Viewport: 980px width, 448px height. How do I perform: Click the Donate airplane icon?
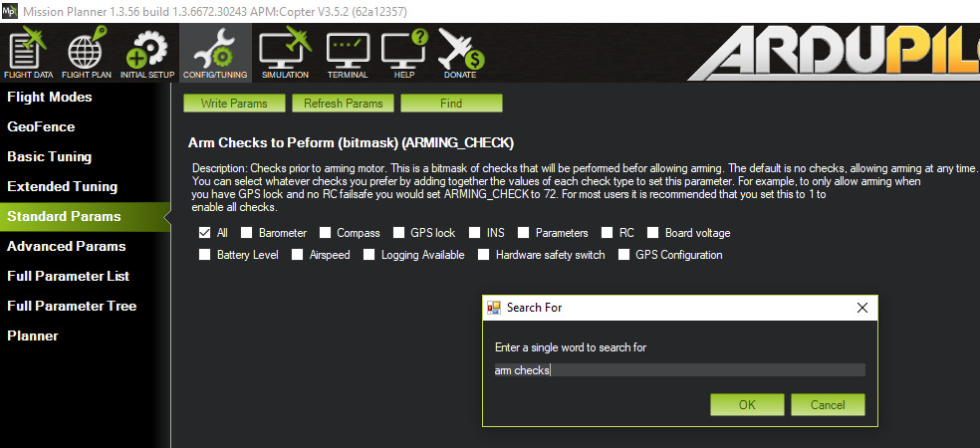coord(460,50)
